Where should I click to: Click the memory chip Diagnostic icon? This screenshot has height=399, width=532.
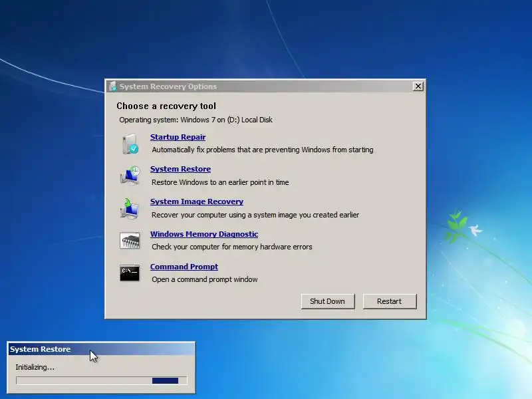(x=130, y=241)
